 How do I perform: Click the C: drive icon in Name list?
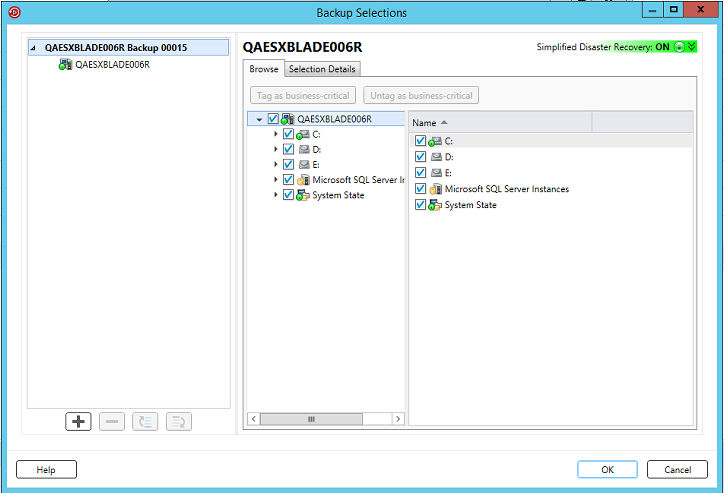(435, 141)
